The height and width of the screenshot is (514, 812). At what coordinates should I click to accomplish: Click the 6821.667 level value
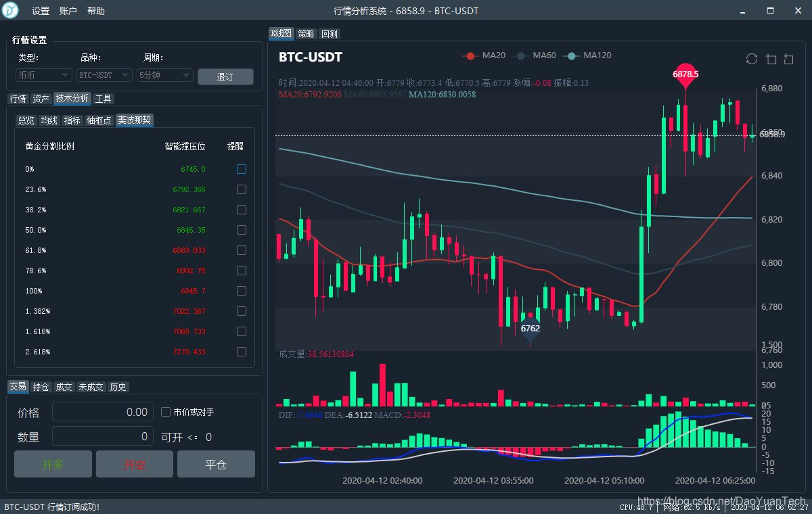(189, 210)
